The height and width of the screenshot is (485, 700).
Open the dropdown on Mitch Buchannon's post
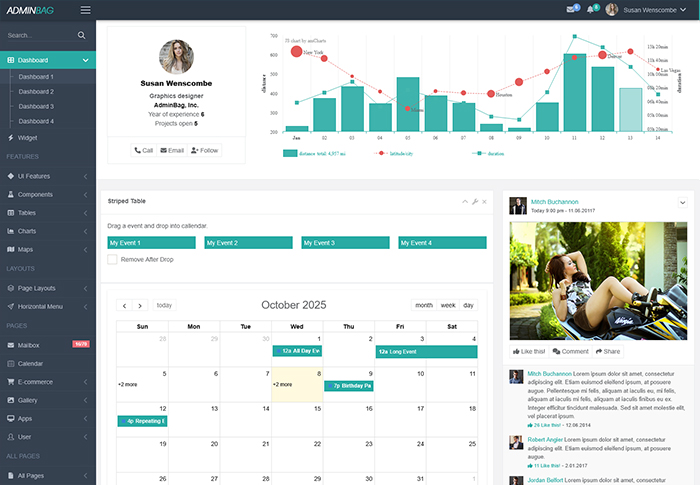click(681, 203)
